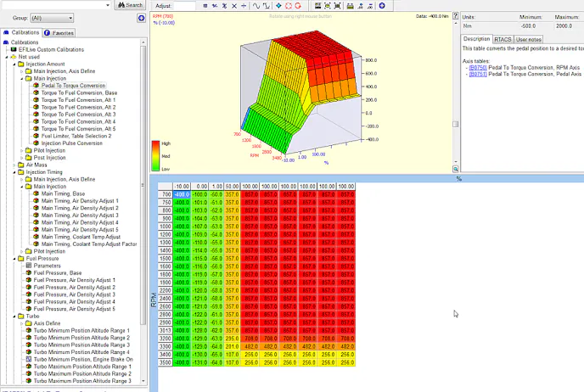Click the divide adjust icon in toolbar

245,5
